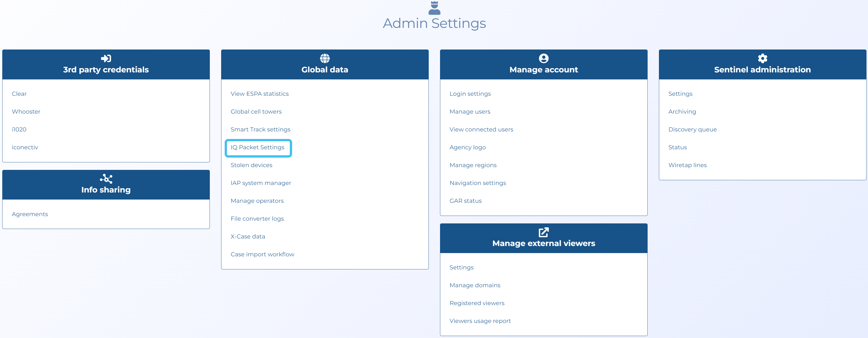Image resolution: width=868 pixels, height=338 pixels.
Task: View connected users
Action: click(481, 129)
